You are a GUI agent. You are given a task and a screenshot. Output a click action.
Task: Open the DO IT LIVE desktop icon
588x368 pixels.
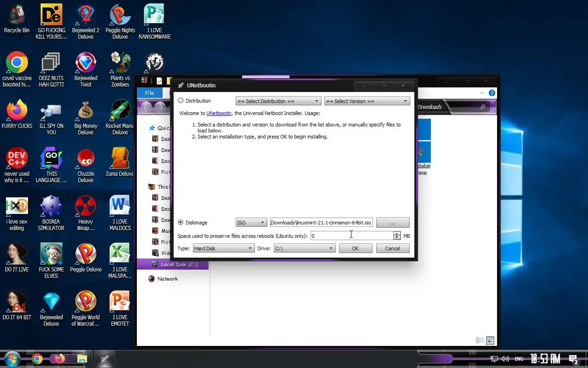[x=17, y=258]
